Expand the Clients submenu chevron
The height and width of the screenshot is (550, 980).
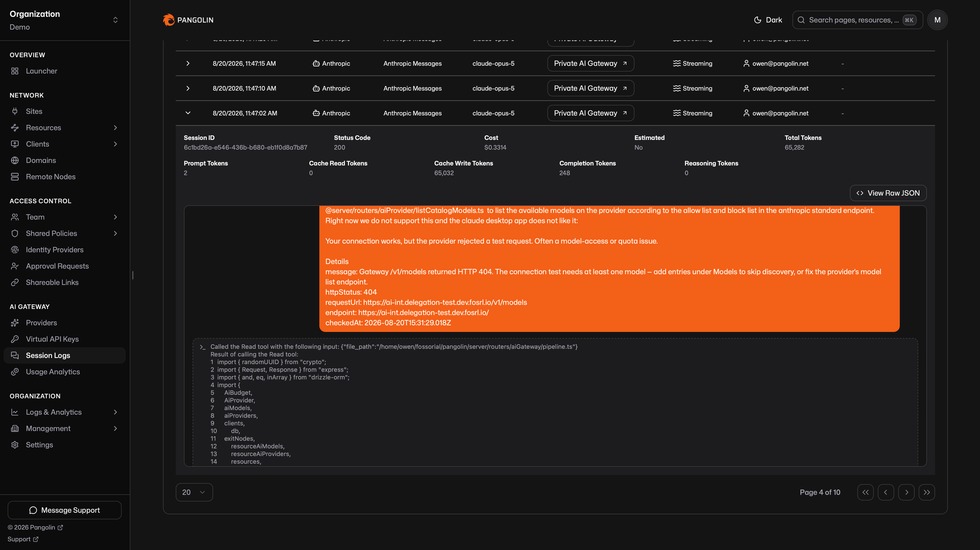point(115,144)
